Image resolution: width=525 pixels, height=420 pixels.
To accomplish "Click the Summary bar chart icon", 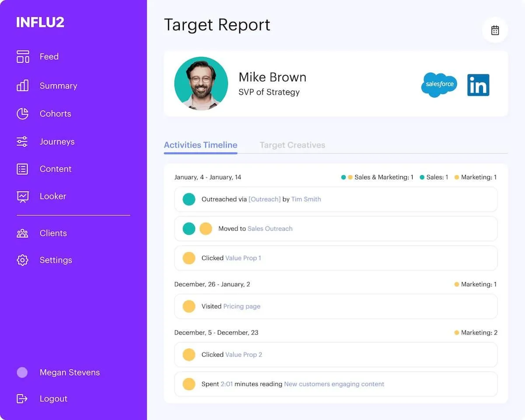I will click(23, 85).
